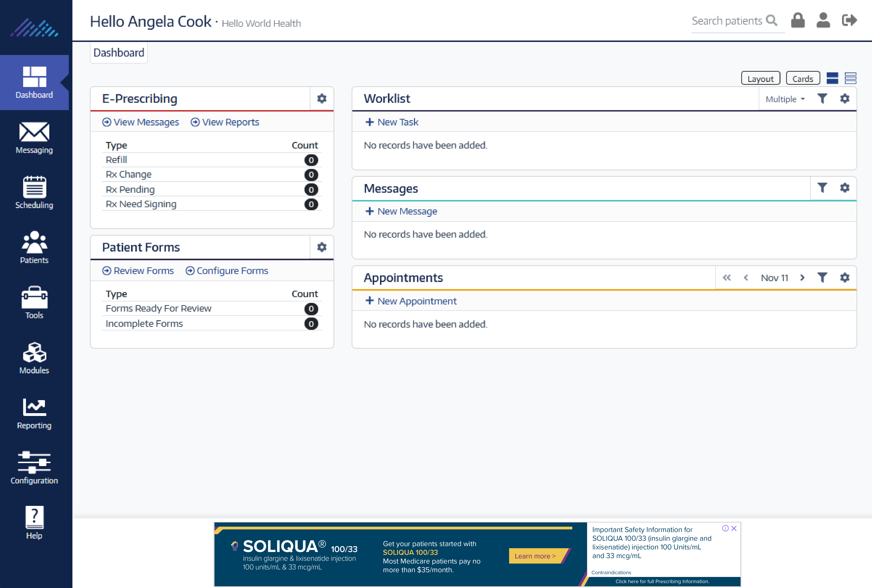872x588 pixels.
Task: Jump back with double-chevron in Appointments
Action: coord(727,278)
